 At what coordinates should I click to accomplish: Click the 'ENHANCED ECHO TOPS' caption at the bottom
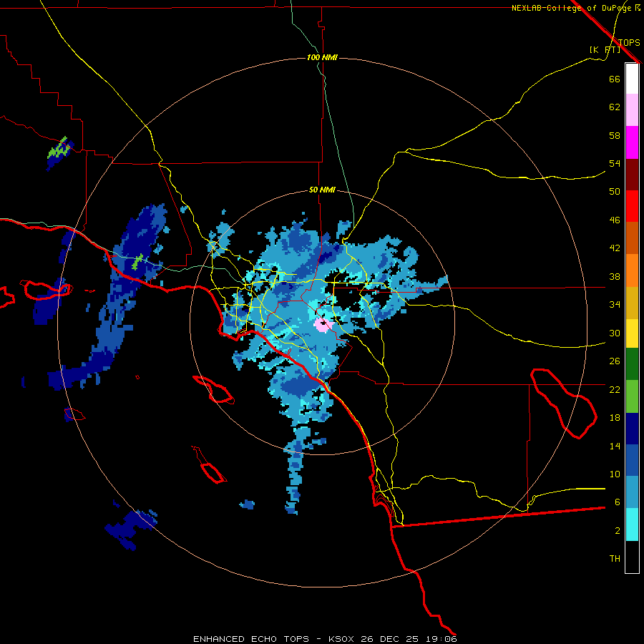[251, 639]
